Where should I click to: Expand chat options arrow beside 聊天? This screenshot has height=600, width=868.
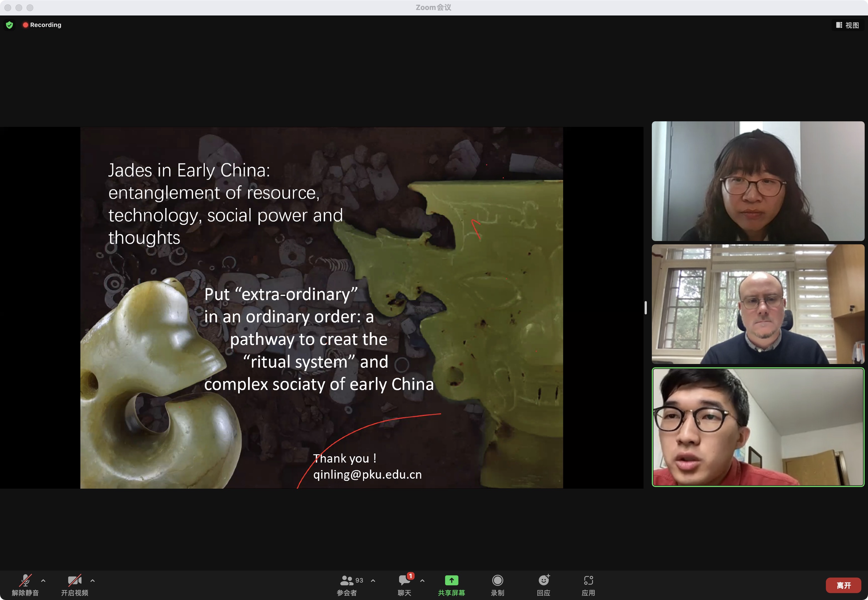(x=422, y=581)
